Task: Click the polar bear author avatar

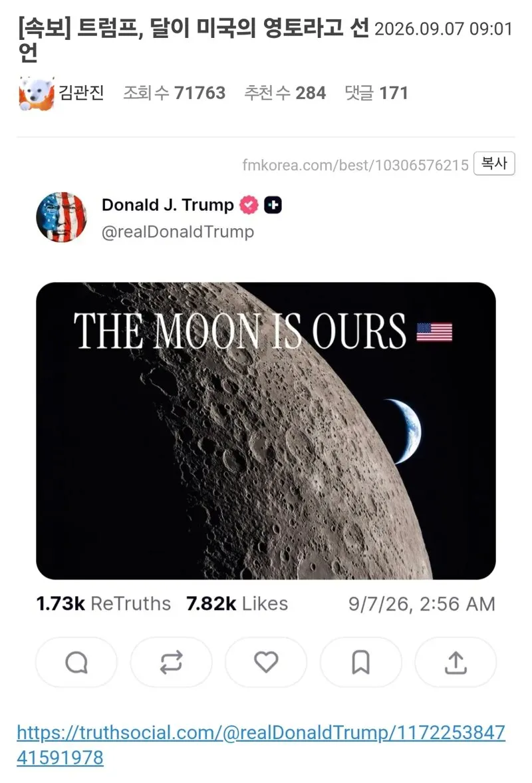Action: [x=37, y=93]
